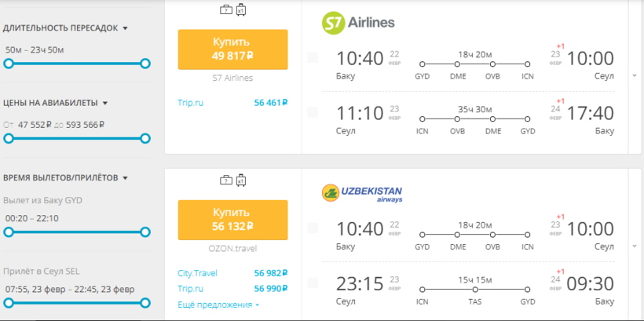Click the S7 Airlines logo

point(358,21)
